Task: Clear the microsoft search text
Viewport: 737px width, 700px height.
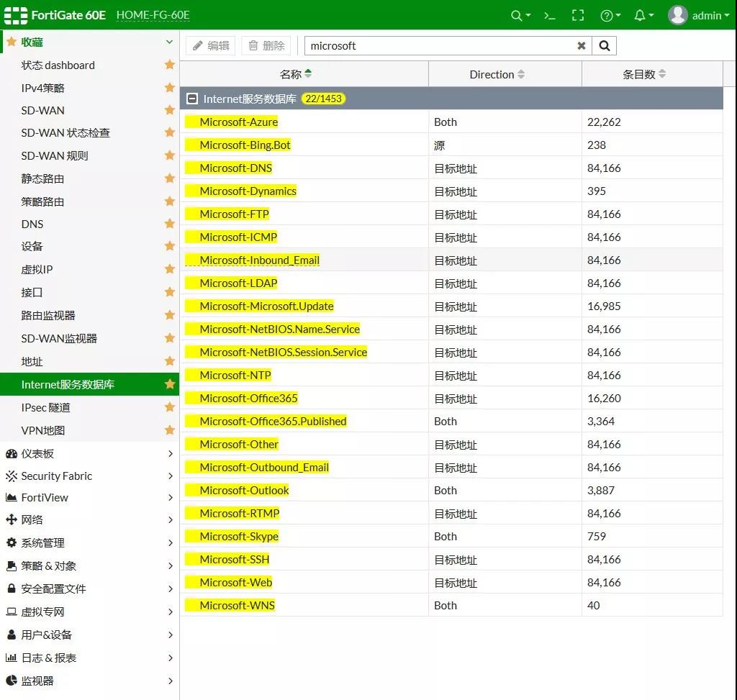Action: 582,45
